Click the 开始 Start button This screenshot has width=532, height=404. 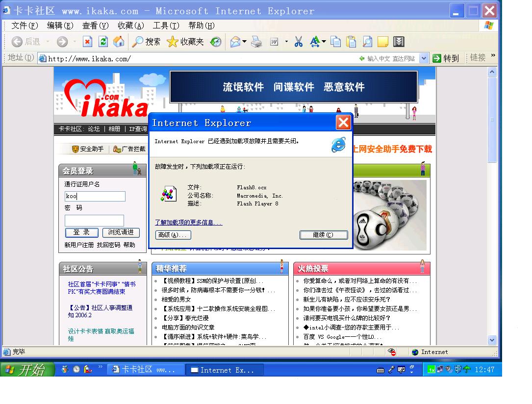click(x=27, y=369)
